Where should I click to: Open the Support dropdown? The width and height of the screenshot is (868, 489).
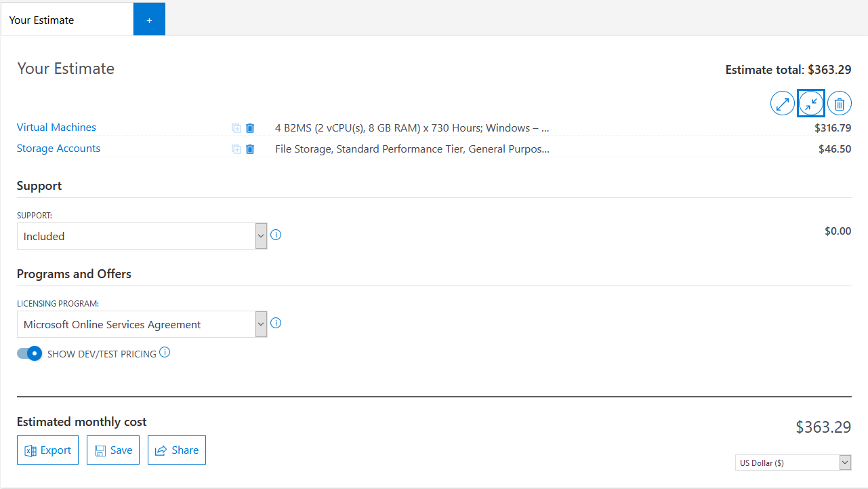coord(142,236)
